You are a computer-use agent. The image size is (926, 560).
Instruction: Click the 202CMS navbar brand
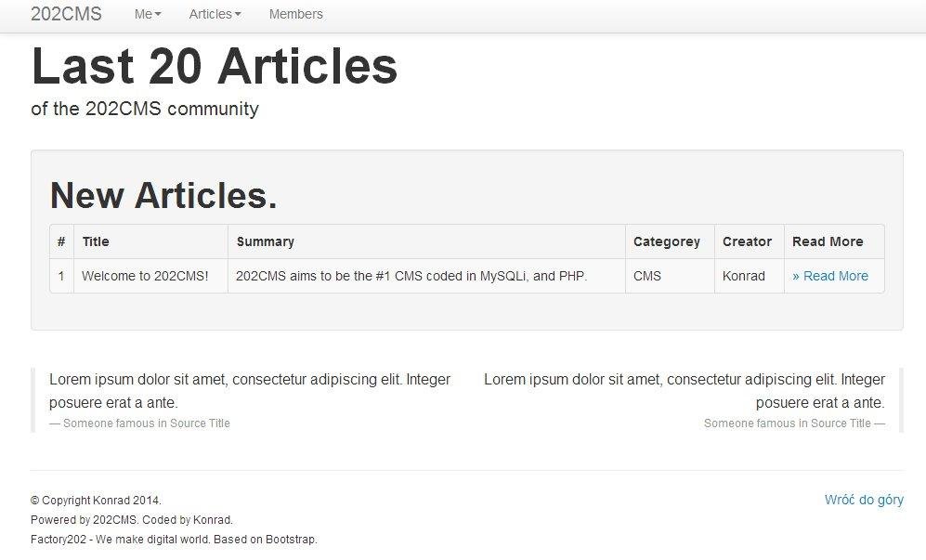click(66, 14)
